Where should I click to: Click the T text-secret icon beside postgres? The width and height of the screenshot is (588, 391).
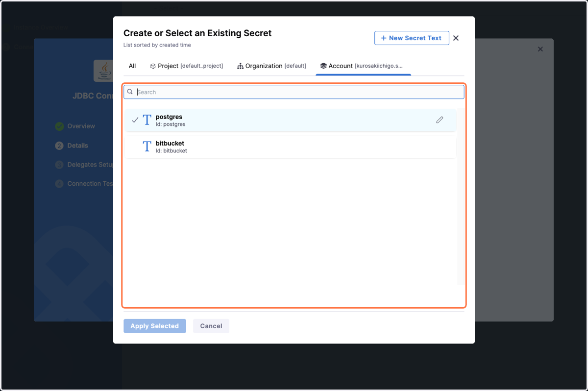click(147, 120)
